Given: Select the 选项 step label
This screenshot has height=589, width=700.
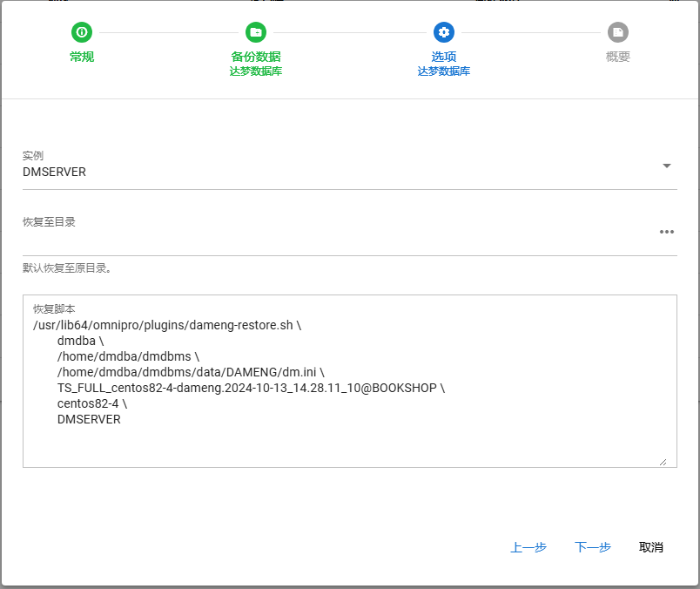Looking at the screenshot, I should click(444, 57).
